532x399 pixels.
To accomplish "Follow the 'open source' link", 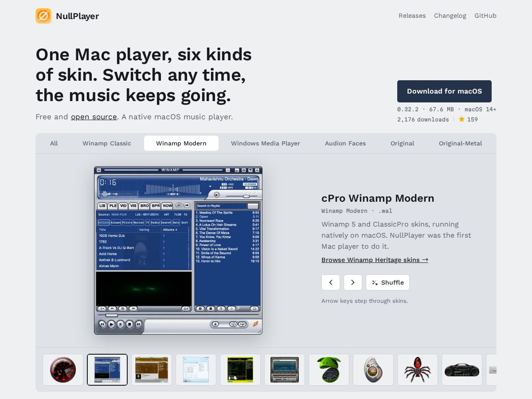I will [94, 117].
